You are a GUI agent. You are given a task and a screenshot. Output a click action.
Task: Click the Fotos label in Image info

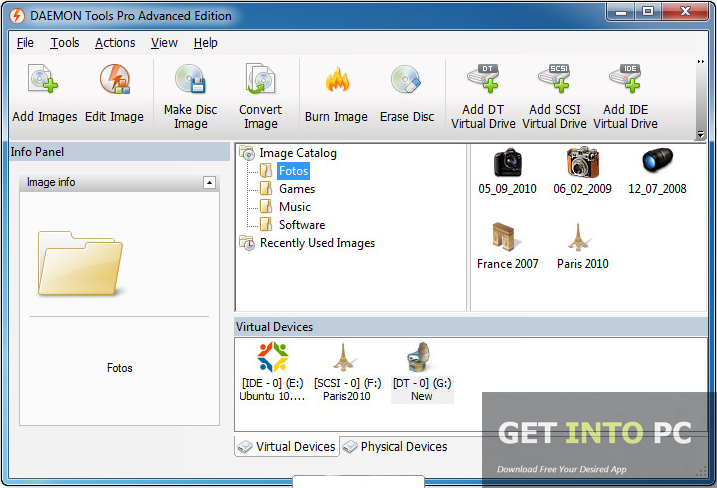[x=120, y=368]
